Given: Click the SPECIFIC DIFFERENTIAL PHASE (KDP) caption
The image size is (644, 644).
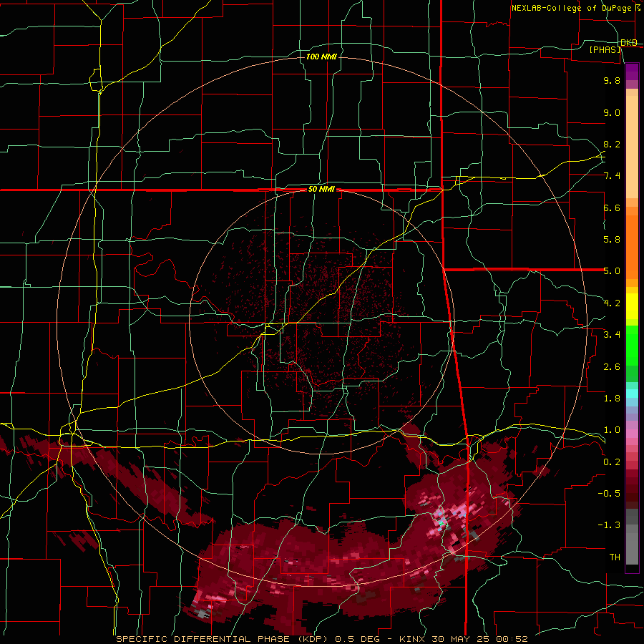Looking at the screenshot, I should click(x=223, y=639).
